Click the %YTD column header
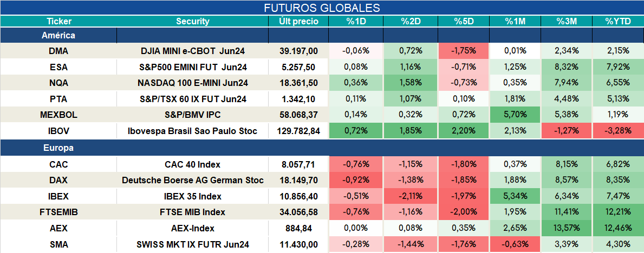The width and height of the screenshot is (644, 253). [x=617, y=22]
